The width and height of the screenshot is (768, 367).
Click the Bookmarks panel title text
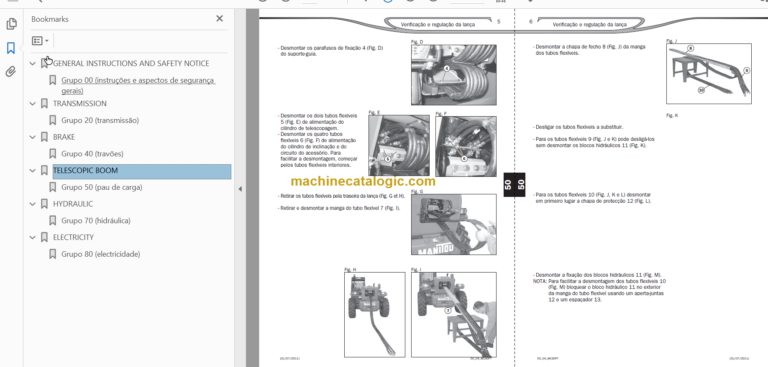50,19
